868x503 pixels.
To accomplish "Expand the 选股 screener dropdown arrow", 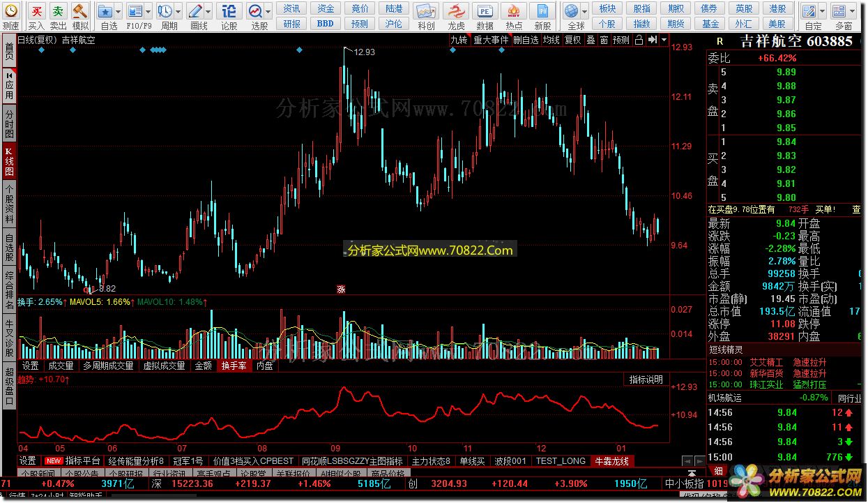I will pos(268,11).
